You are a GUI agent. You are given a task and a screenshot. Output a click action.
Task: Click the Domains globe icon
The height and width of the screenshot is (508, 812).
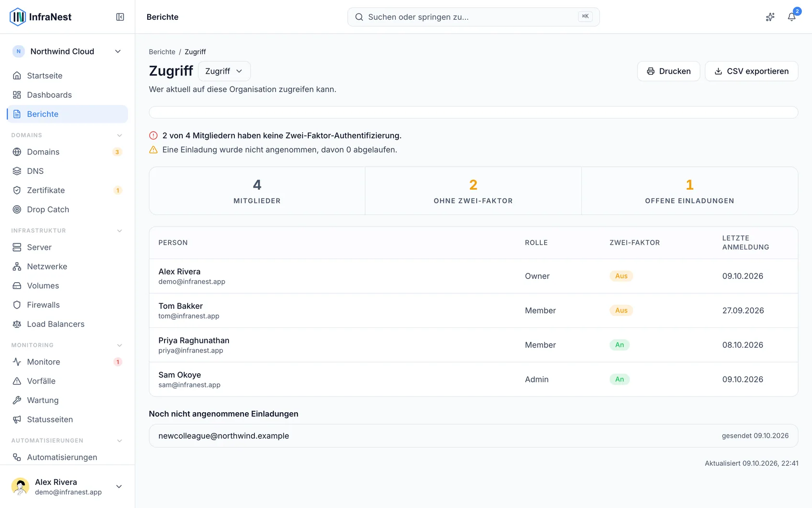(x=17, y=152)
